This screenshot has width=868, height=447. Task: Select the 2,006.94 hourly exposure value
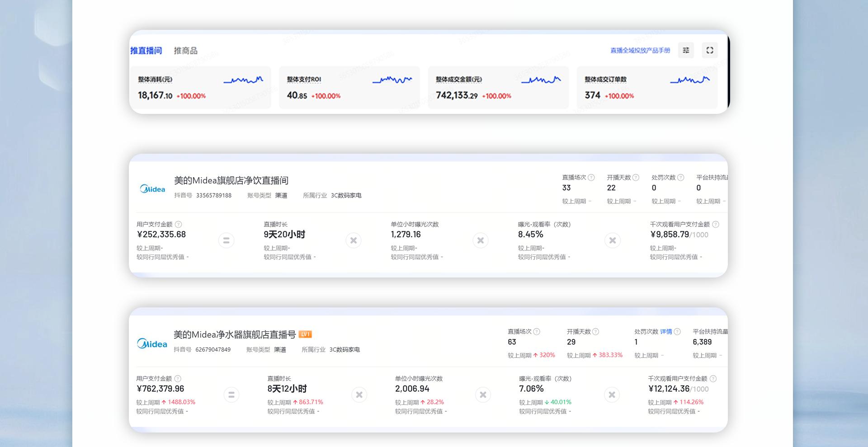412,389
